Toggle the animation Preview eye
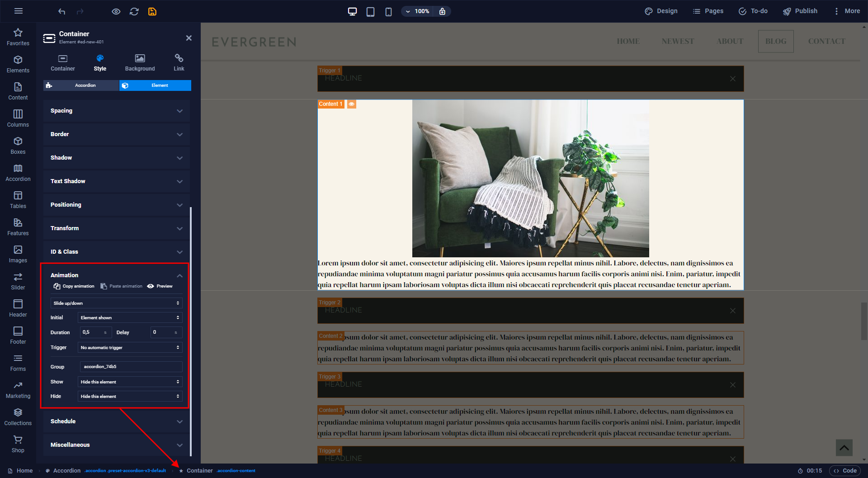Viewport: 868px width, 478px height. (x=160, y=286)
